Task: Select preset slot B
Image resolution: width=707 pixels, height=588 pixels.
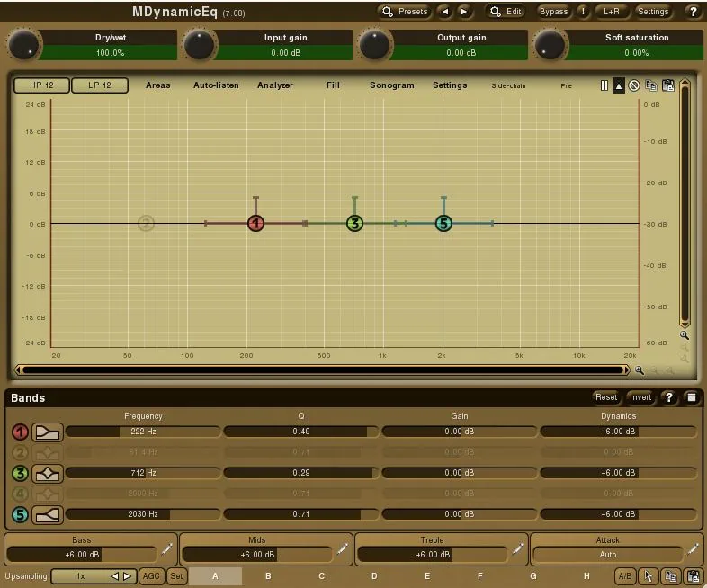Action: pyautogui.click(x=268, y=576)
